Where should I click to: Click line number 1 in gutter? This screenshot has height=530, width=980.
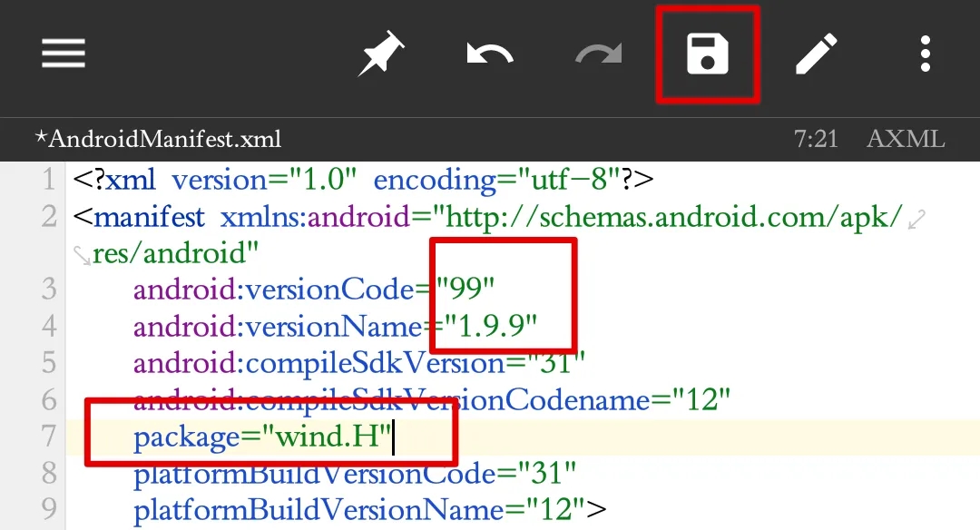(48, 180)
